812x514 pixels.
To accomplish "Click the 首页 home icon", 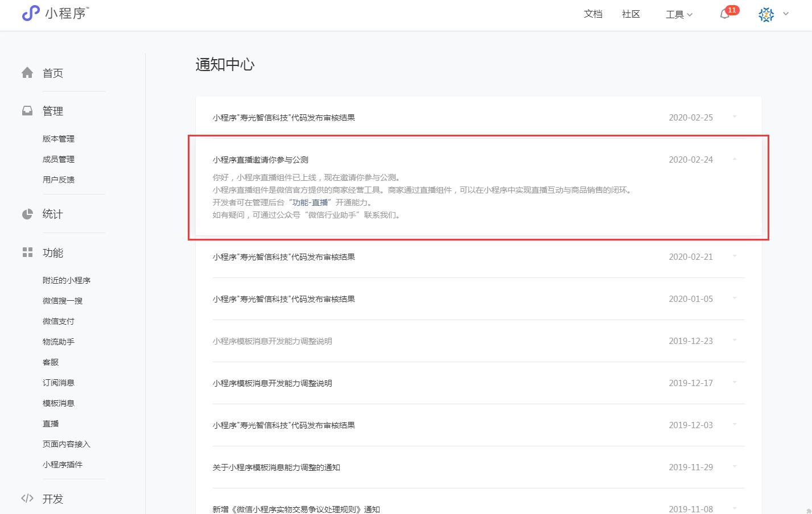I will pos(27,73).
